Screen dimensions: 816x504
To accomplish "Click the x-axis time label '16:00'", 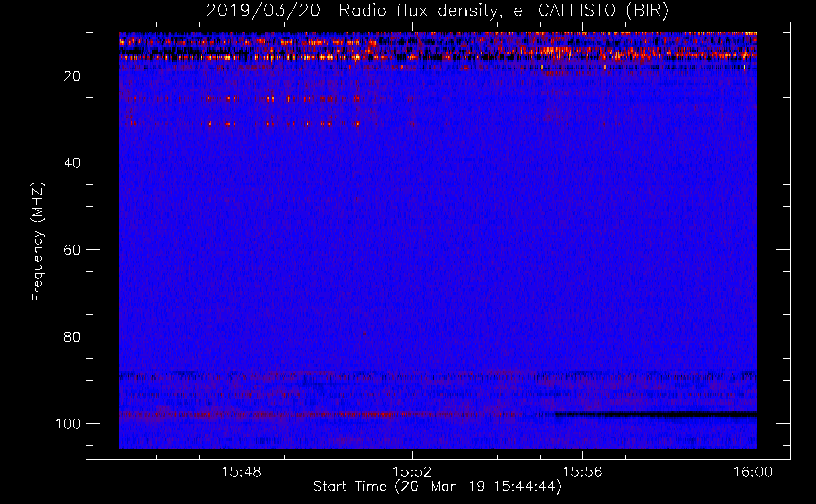I will coord(753,472).
